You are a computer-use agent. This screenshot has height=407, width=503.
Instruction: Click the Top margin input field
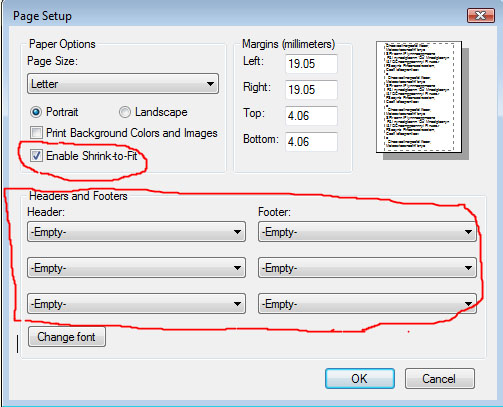(x=311, y=116)
